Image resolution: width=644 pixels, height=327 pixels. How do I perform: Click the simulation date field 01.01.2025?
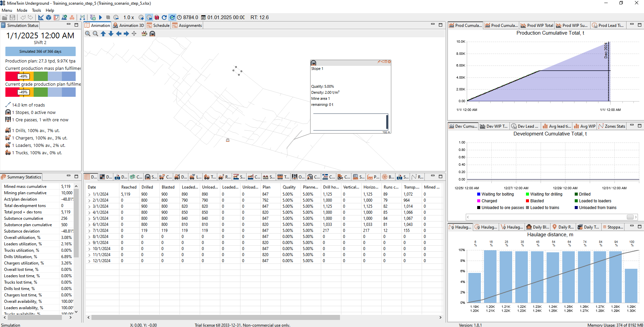click(226, 17)
